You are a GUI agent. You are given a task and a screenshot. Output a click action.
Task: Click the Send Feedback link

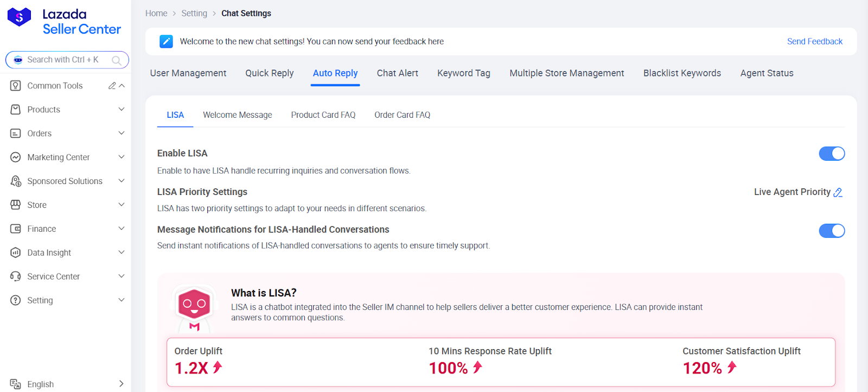[814, 42]
